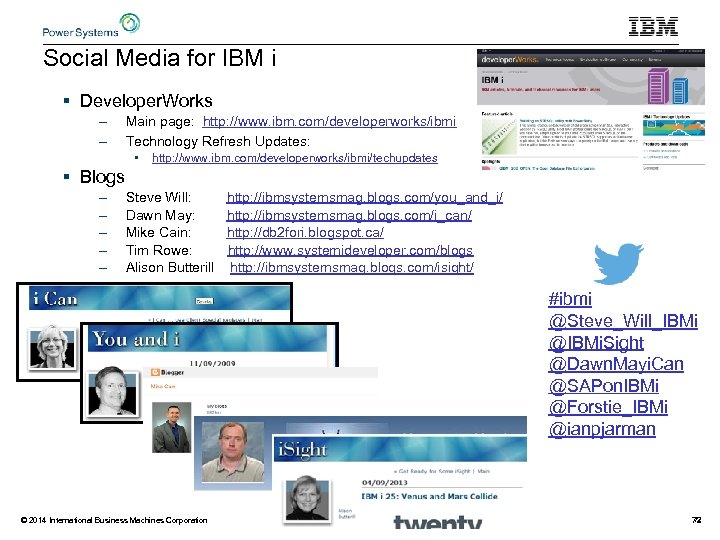Open Alison Butterill's isight blog link
The image size is (720, 540).
click(x=352, y=268)
